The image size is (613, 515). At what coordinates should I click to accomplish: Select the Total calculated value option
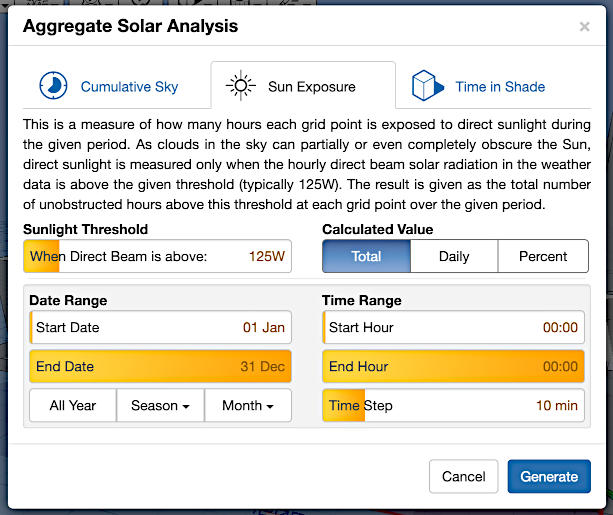tap(366, 256)
